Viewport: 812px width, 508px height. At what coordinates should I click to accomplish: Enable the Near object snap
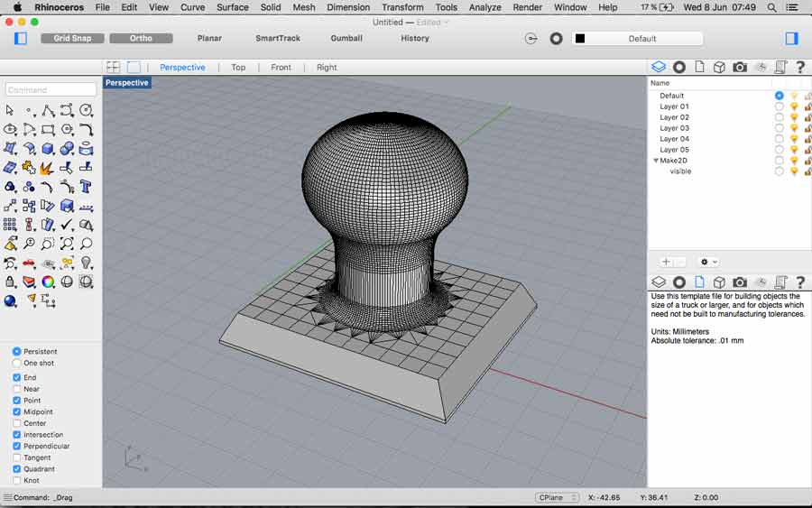point(16,389)
